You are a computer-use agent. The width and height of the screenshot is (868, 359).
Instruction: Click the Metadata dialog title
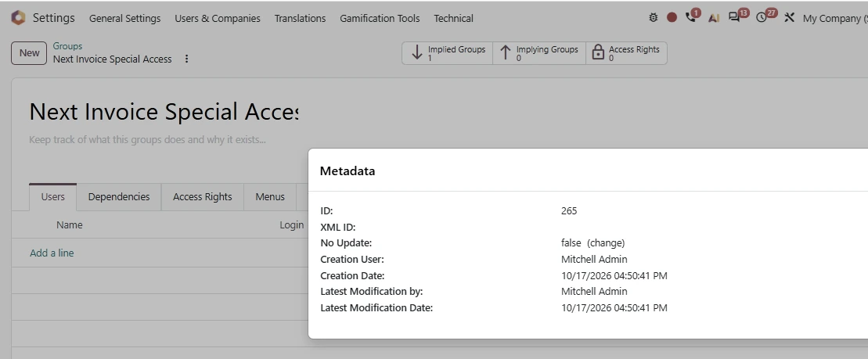(347, 171)
